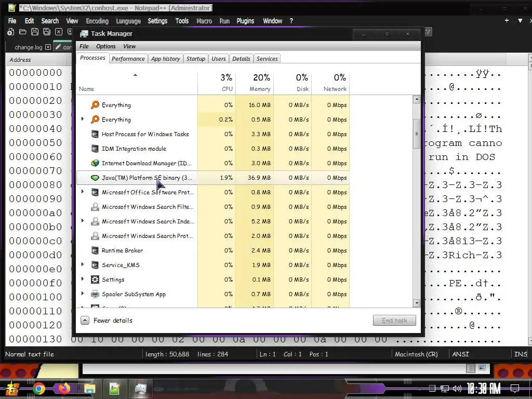
Task: Sort processes by CPU column header
Action: (217, 83)
